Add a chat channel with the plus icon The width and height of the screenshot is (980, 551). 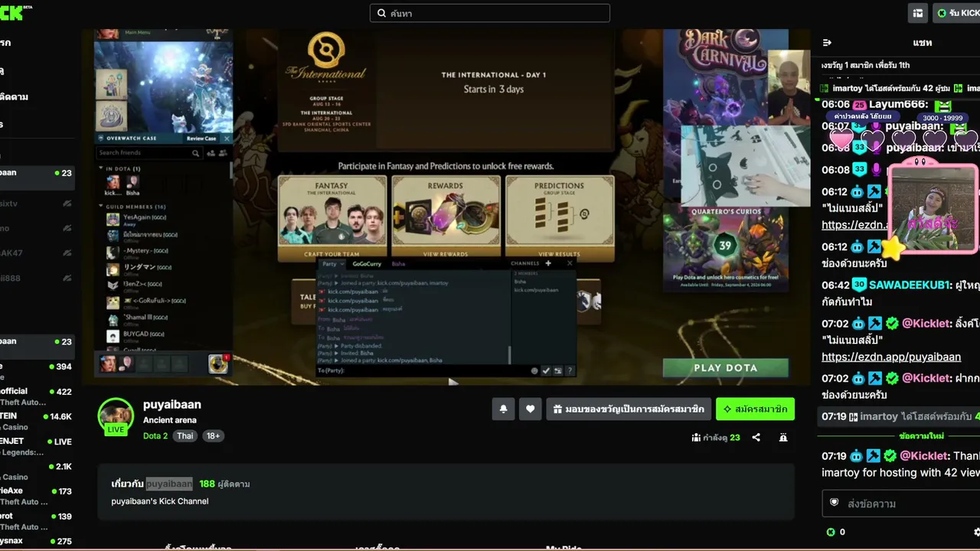pyautogui.click(x=548, y=263)
